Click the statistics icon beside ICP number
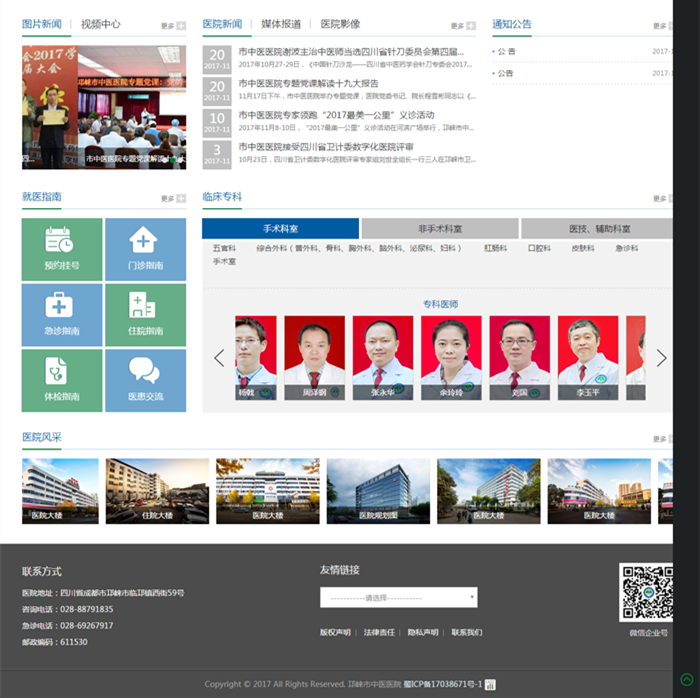The height and width of the screenshot is (698, 700). 490,684
